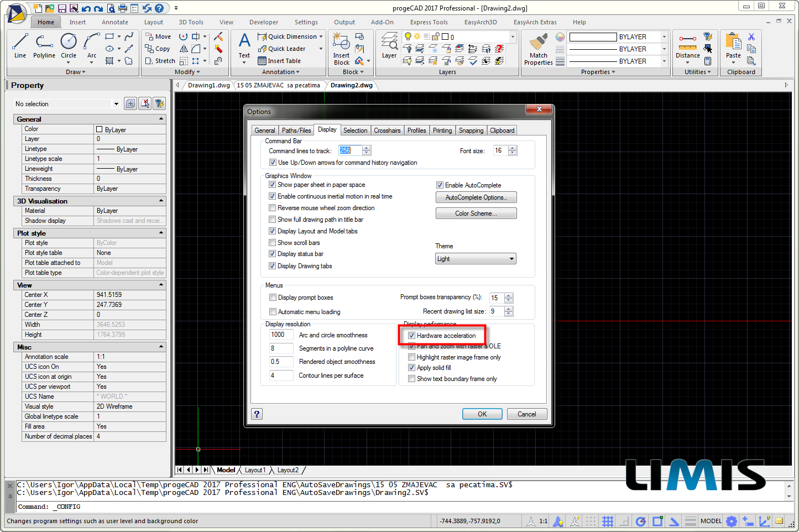
Task: Click the Arc and circle smoothness field
Action: [281, 335]
